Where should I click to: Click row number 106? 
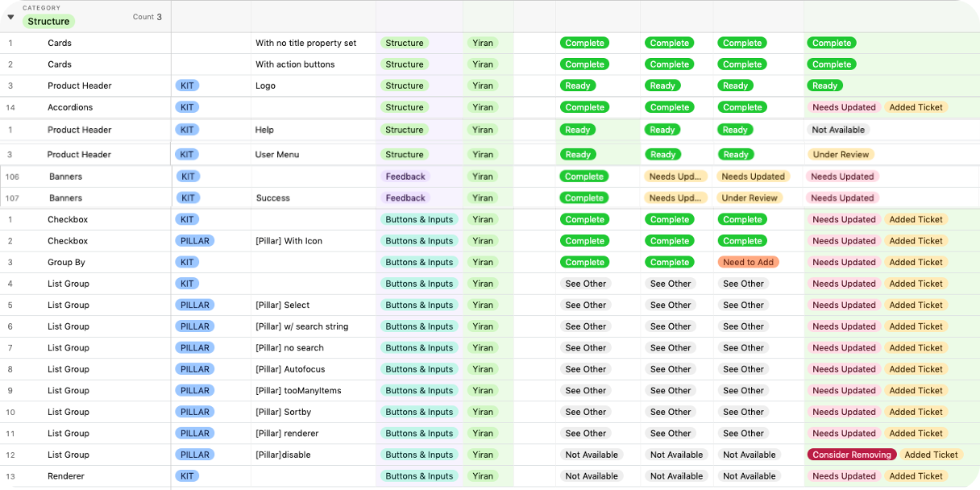click(x=12, y=176)
